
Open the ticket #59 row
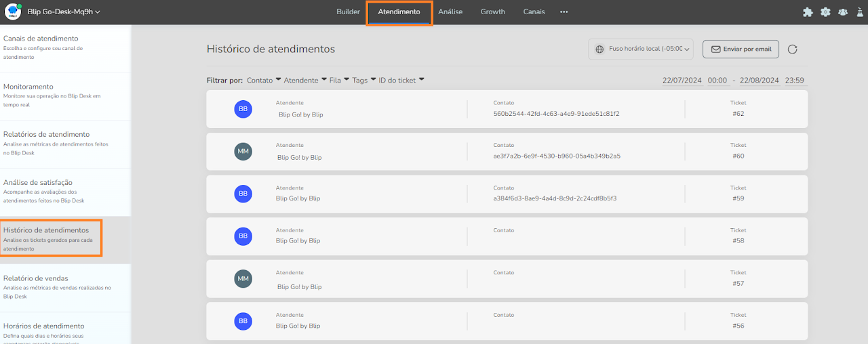pos(507,194)
